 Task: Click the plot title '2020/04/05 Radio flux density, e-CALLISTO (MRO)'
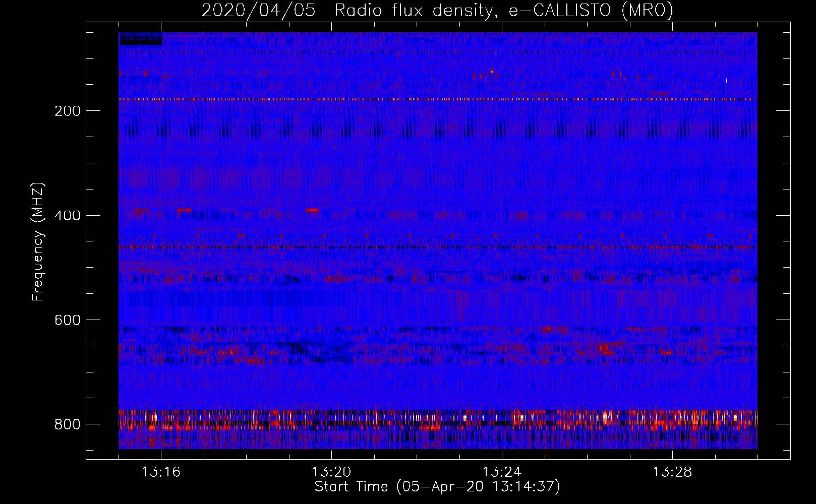tap(437, 11)
